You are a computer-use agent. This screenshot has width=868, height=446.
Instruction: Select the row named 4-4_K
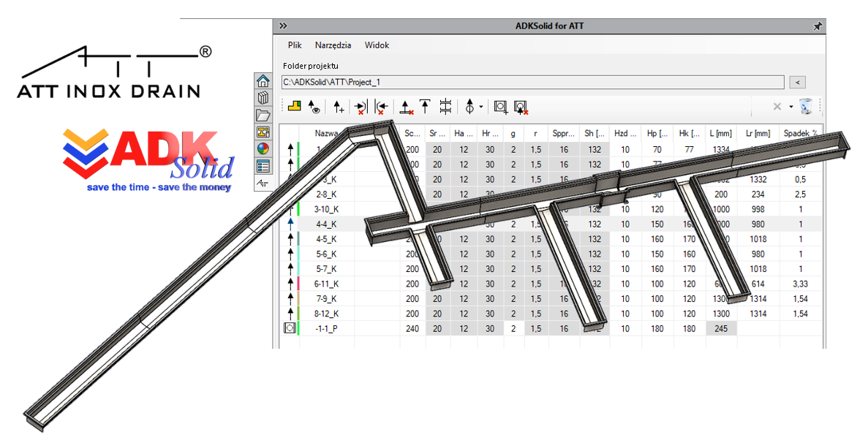[x=550, y=224]
